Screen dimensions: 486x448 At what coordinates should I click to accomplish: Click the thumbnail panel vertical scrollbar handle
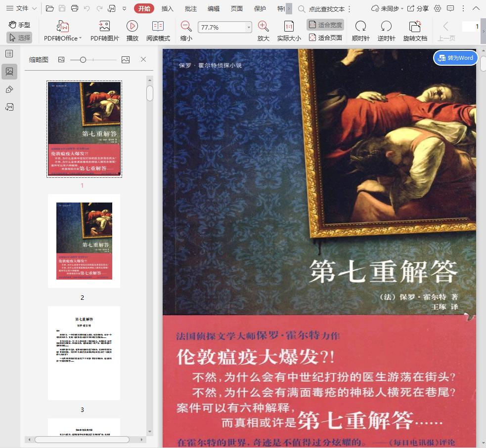tap(150, 93)
